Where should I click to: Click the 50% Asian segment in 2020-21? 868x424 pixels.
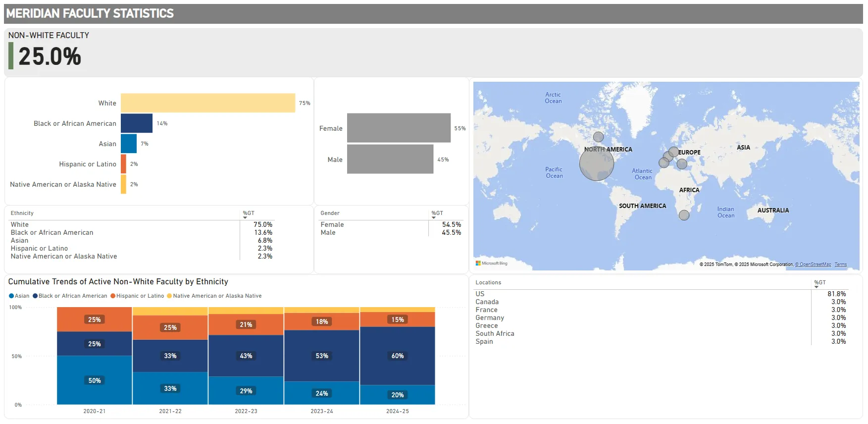94,380
